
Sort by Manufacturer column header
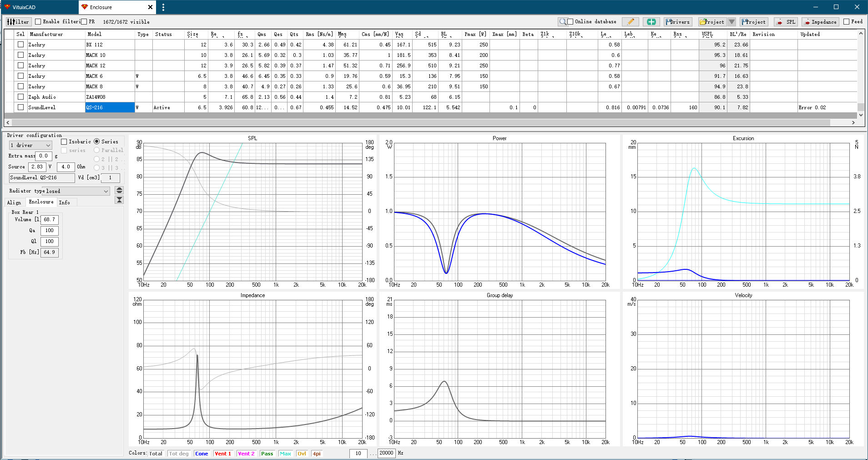(56, 34)
